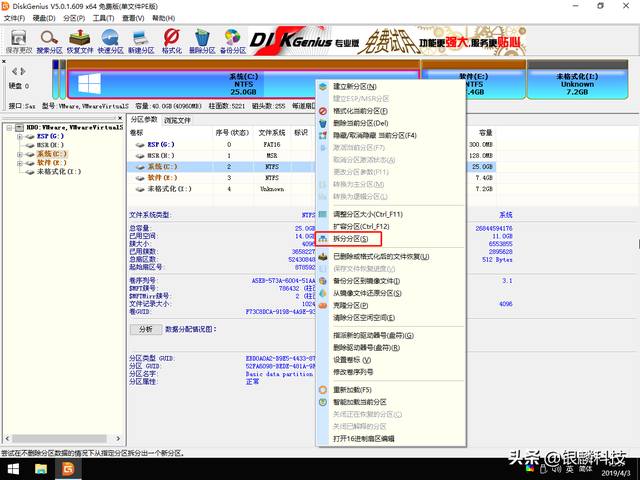Open the 帮助(H) menu
Viewport: 640px width, 480px height.
164,18
